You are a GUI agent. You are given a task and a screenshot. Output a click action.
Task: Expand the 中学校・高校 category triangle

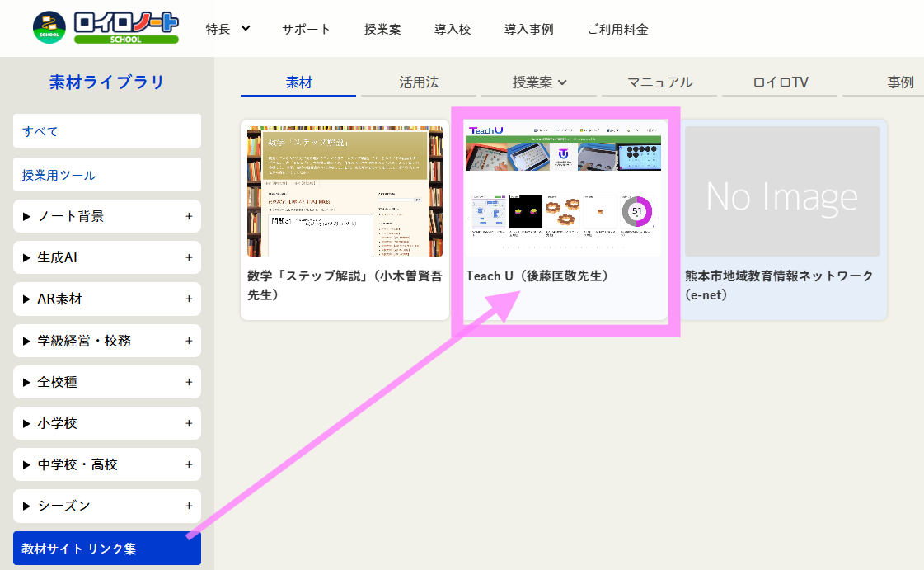point(26,464)
